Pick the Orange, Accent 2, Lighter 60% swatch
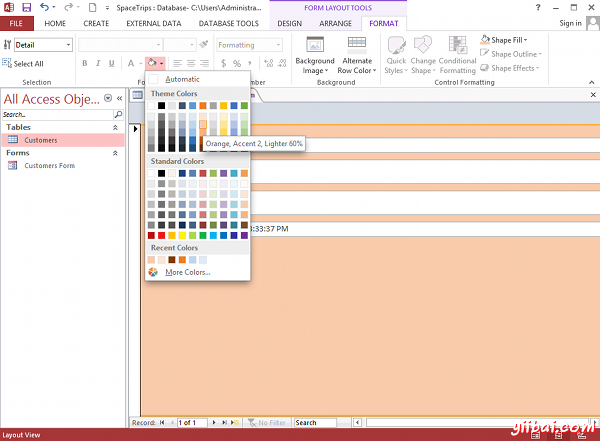Image resolution: width=600 pixels, height=441 pixels. [203, 125]
